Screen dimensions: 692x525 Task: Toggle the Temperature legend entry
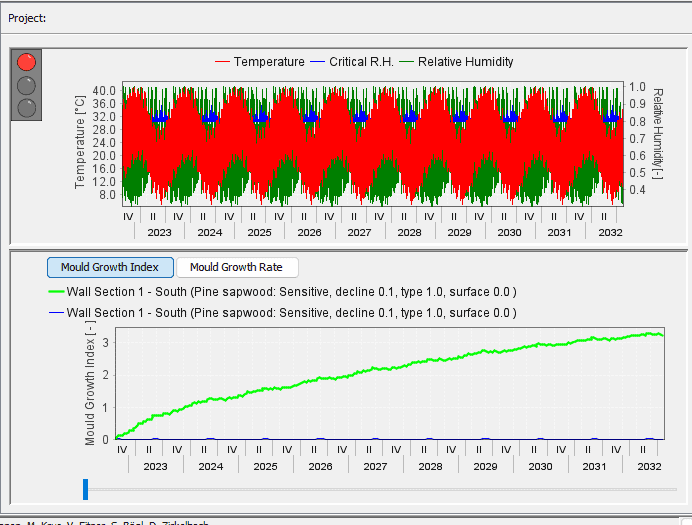tap(260, 62)
